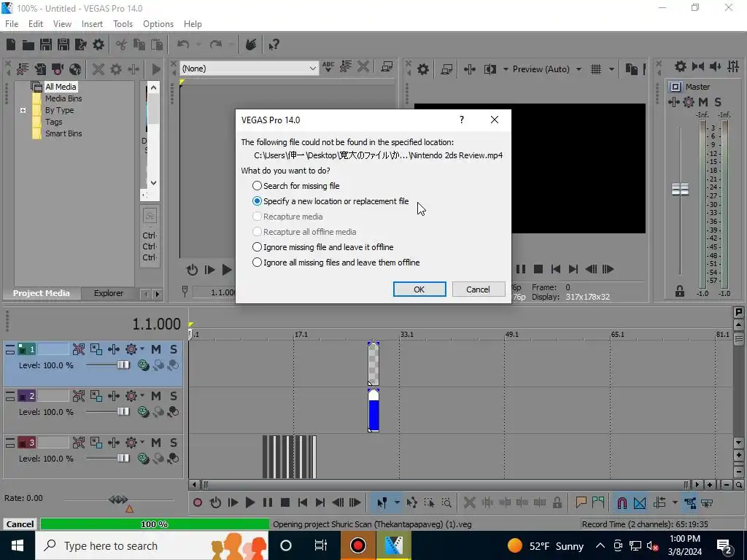Click the New project icon in main toolbar
Screen dimensions: 747x560
coord(11,44)
